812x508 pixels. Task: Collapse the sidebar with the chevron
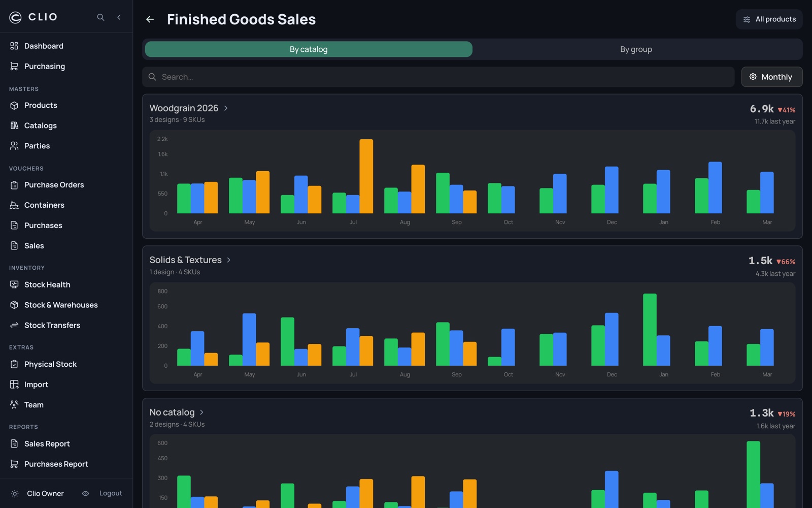119,17
